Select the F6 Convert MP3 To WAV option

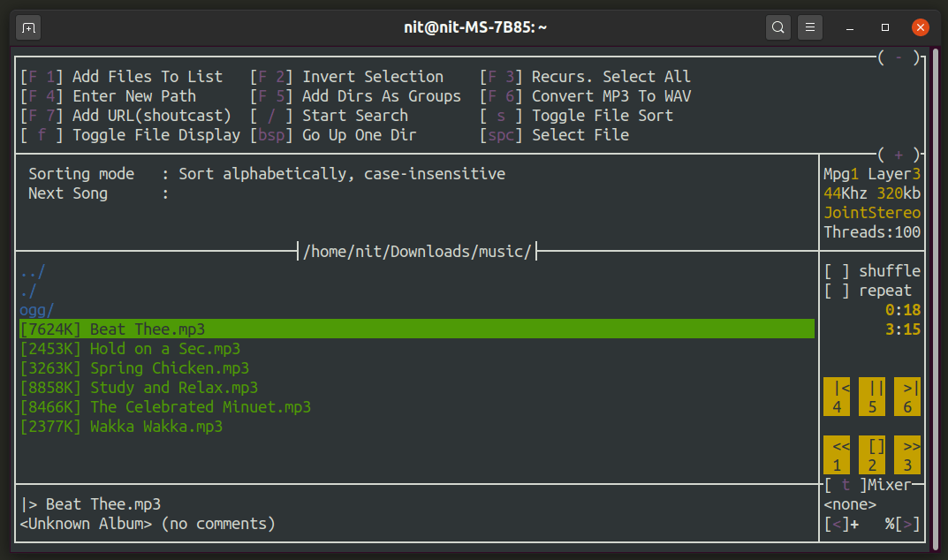[589, 95]
